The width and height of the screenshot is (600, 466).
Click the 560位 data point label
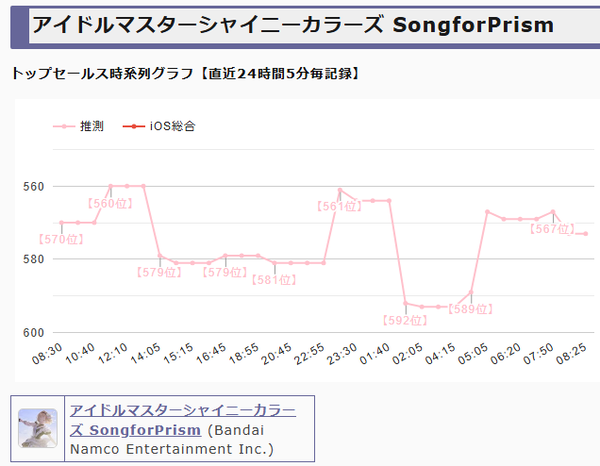[x=110, y=204]
